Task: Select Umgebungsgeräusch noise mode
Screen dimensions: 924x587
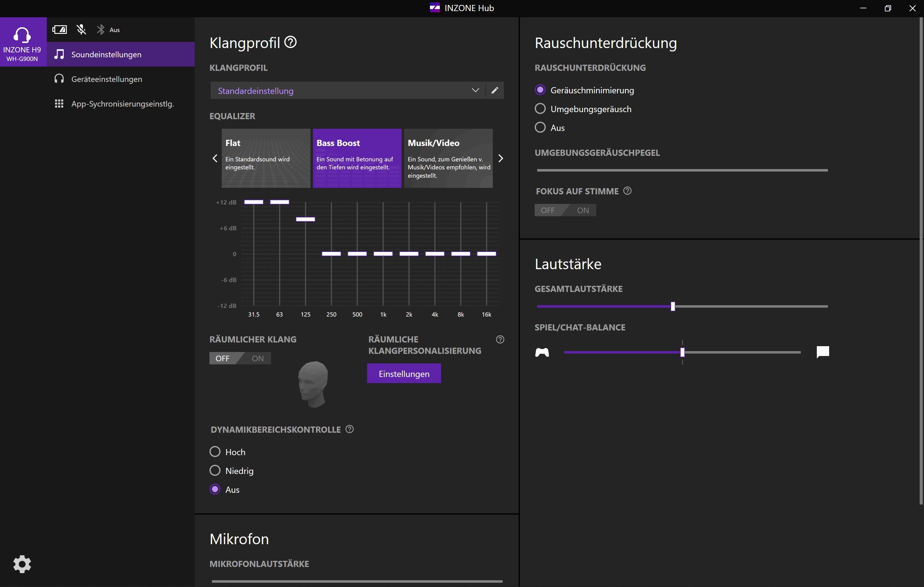Action: [x=540, y=109]
